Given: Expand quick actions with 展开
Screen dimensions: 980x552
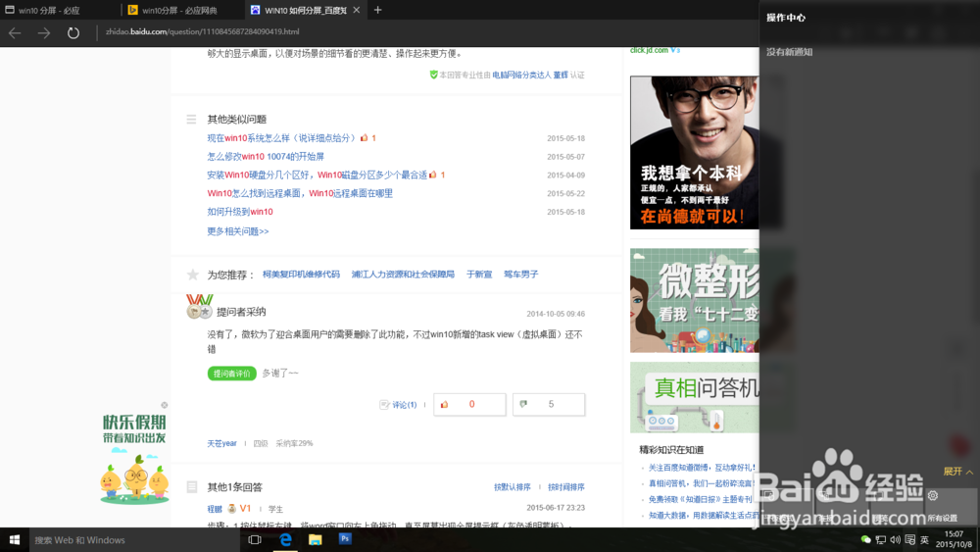Looking at the screenshot, I should pyautogui.click(x=957, y=472).
